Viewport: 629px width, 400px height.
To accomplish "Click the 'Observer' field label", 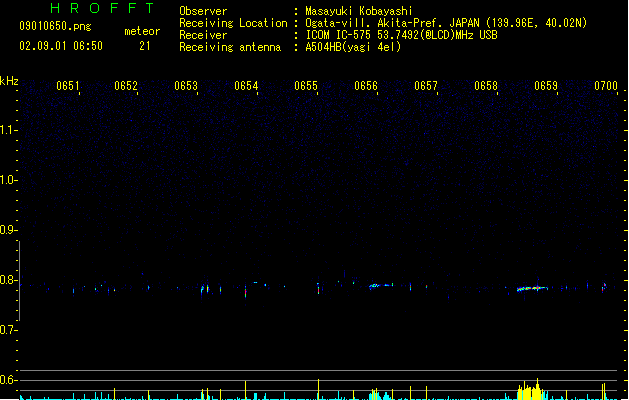I will (203, 11).
